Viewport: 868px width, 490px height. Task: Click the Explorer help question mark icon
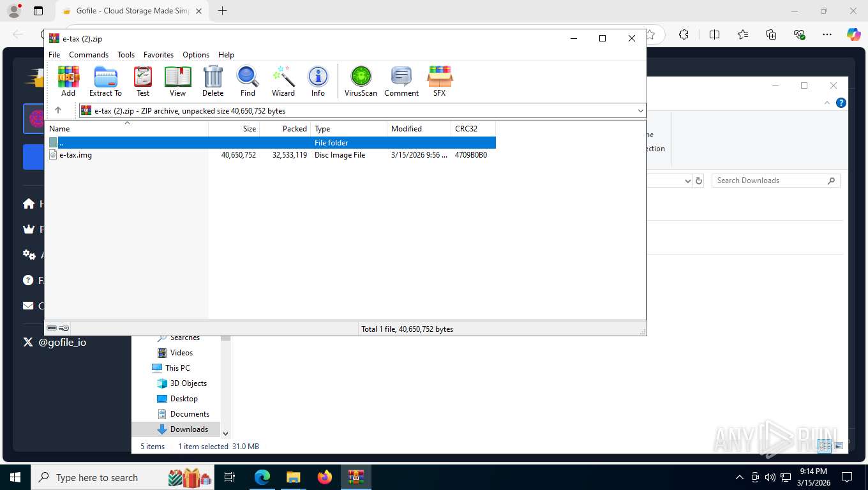click(x=841, y=103)
